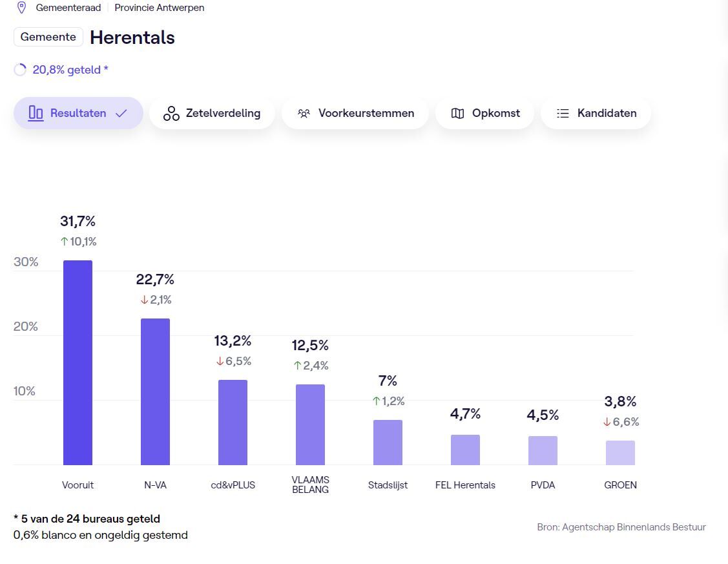Click the cd&vPLUS result bar
Image resolution: width=728 pixels, height=564 pixels.
click(x=233, y=422)
